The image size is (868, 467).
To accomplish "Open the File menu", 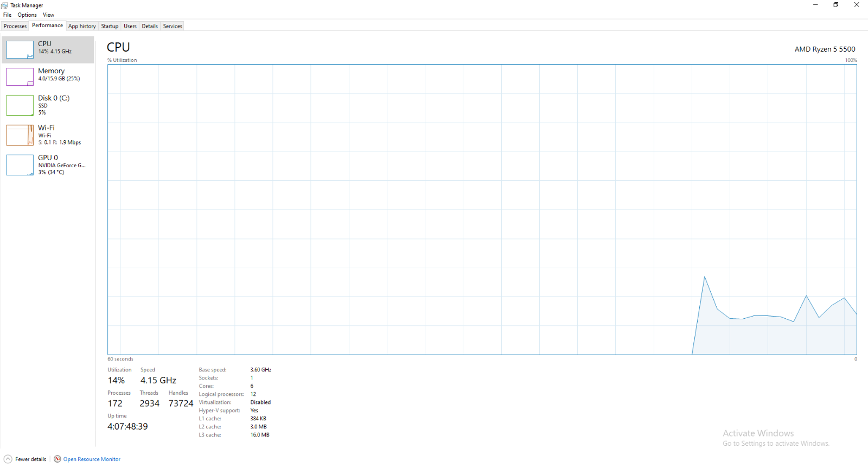I will pos(7,15).
